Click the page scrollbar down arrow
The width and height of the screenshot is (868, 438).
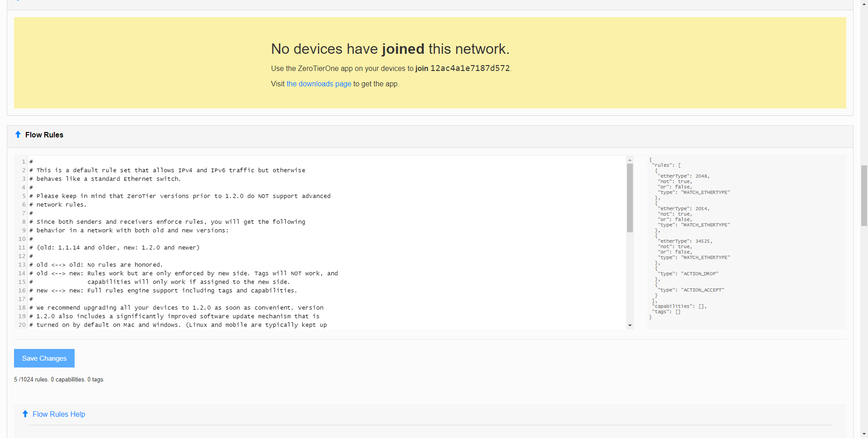tap(864, 434)
